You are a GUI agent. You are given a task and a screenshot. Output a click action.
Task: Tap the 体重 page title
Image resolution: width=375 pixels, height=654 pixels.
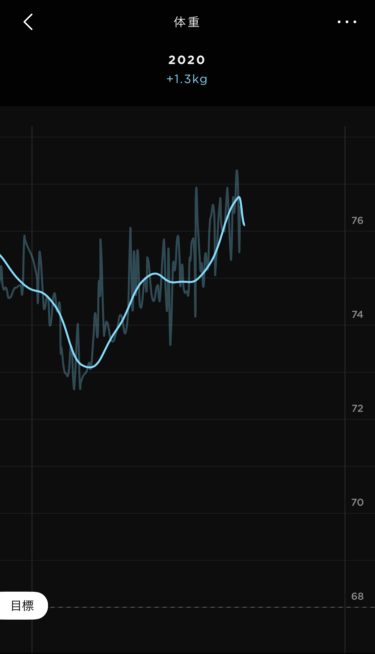coord(186,22)
